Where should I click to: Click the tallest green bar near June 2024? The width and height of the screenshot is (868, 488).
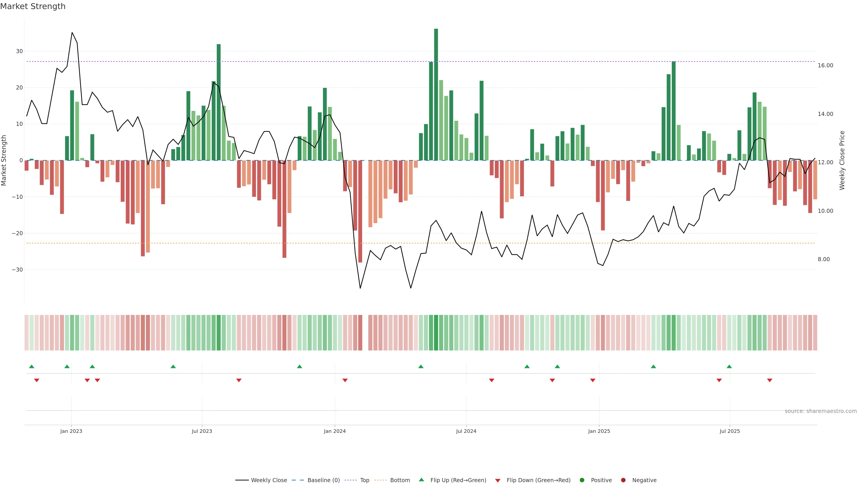pos(436,94)
